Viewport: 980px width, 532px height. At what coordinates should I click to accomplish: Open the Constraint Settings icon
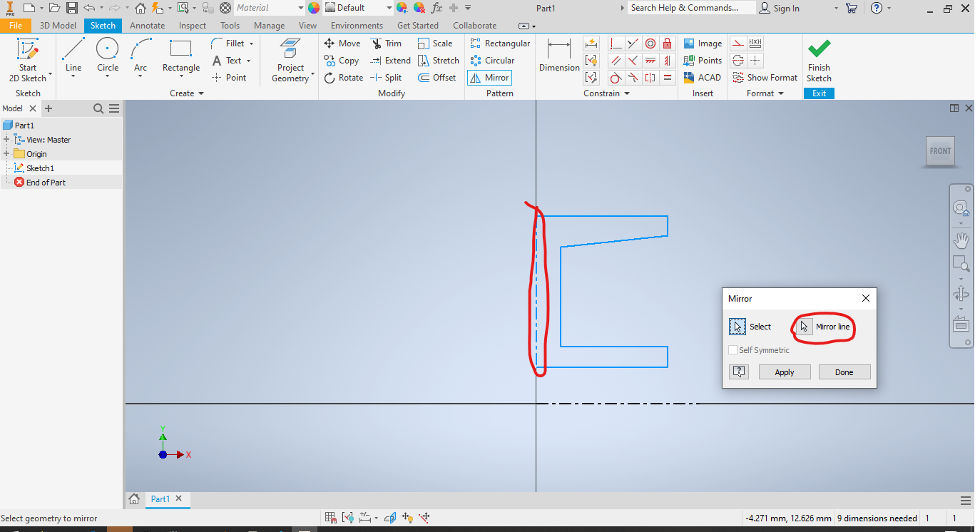[591, 78]
